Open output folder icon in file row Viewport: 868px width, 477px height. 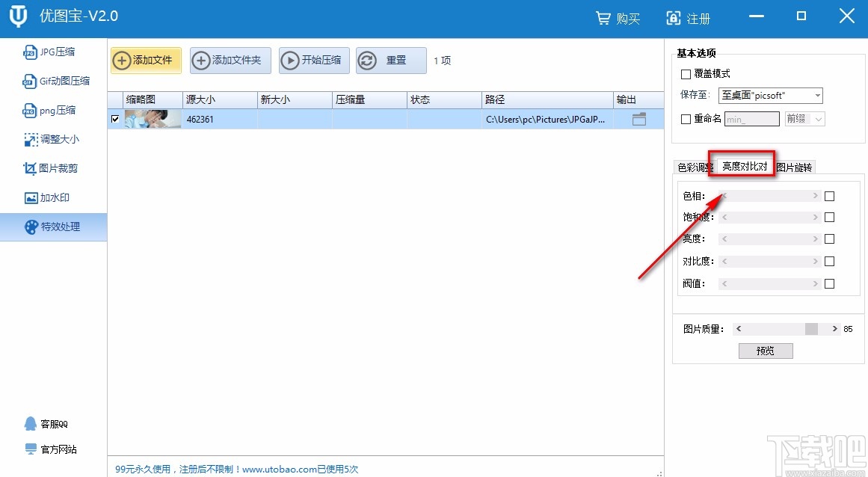click(x=638, y=119)
